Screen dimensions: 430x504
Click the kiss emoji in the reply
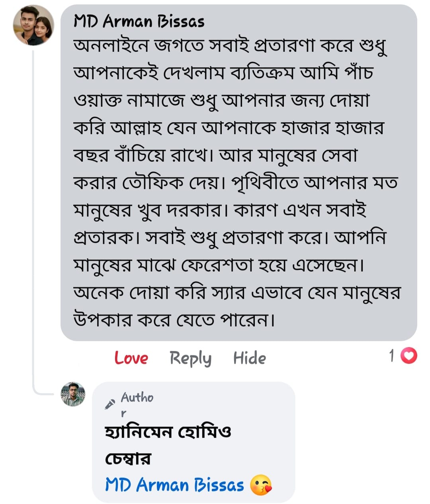[x=261, y=485]
